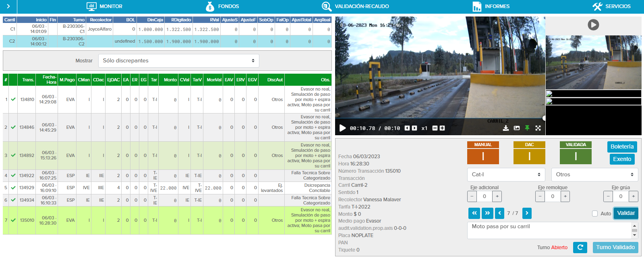
Task: Expand the sidebar with the chevron arrow
Action: coord(8,6)
